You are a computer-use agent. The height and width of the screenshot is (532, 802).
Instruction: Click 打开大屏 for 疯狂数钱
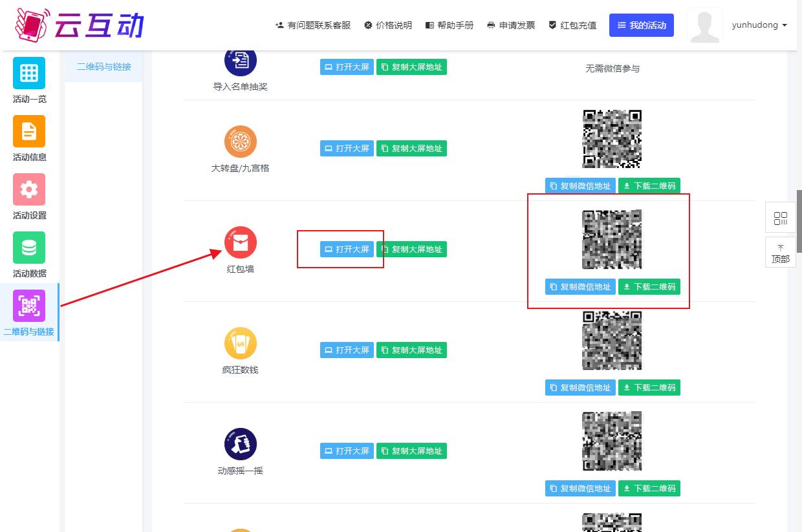(x=347, y=350)
